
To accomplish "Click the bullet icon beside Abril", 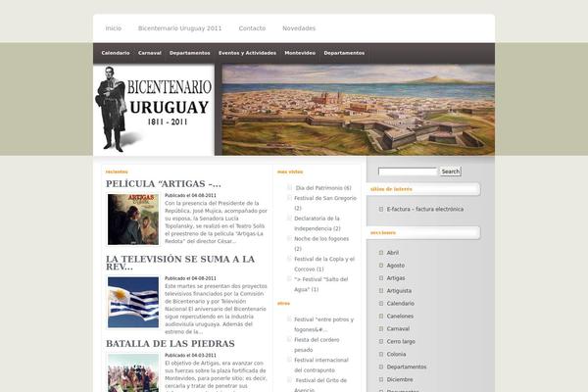I will tap(381, 253).
